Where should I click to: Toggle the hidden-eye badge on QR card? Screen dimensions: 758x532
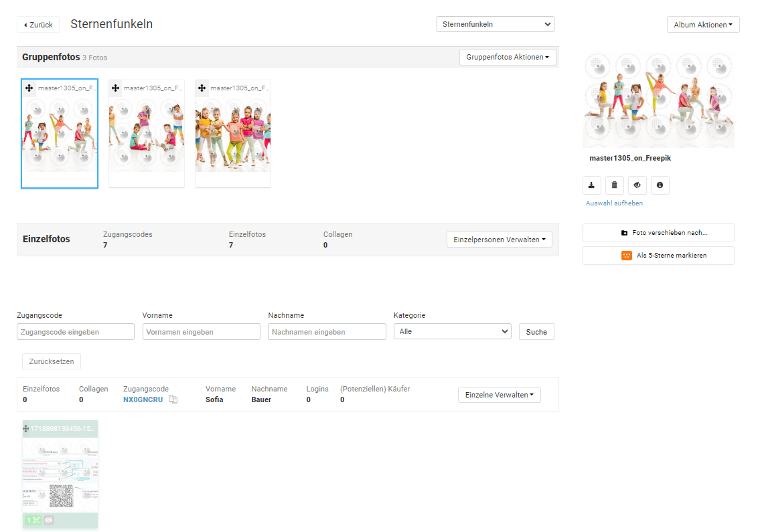point(48,520)
